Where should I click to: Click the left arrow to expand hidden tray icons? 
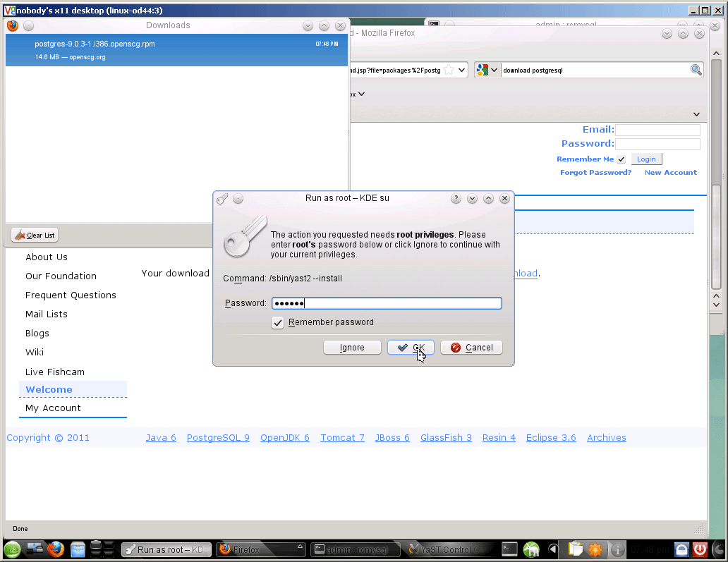553,549
